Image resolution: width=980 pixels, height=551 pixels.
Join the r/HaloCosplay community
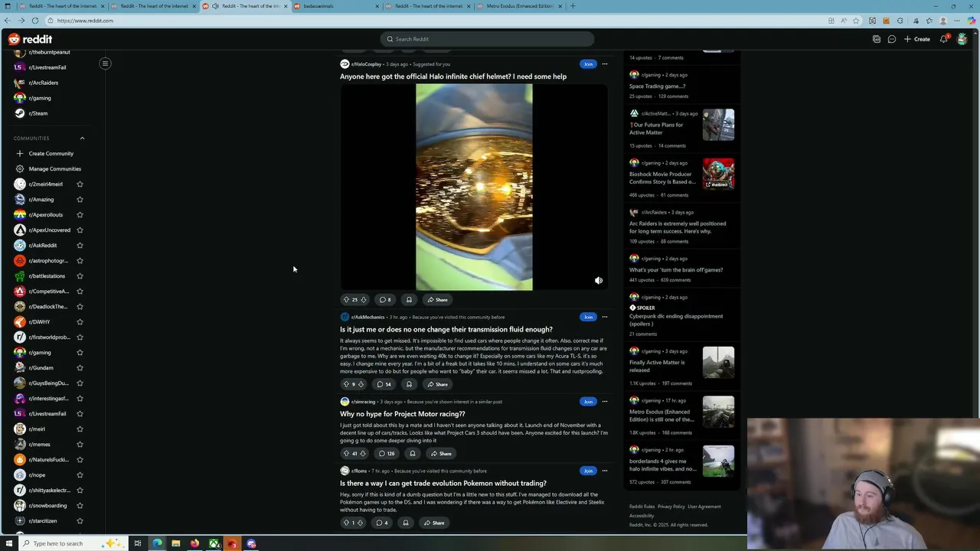point(588,64)
